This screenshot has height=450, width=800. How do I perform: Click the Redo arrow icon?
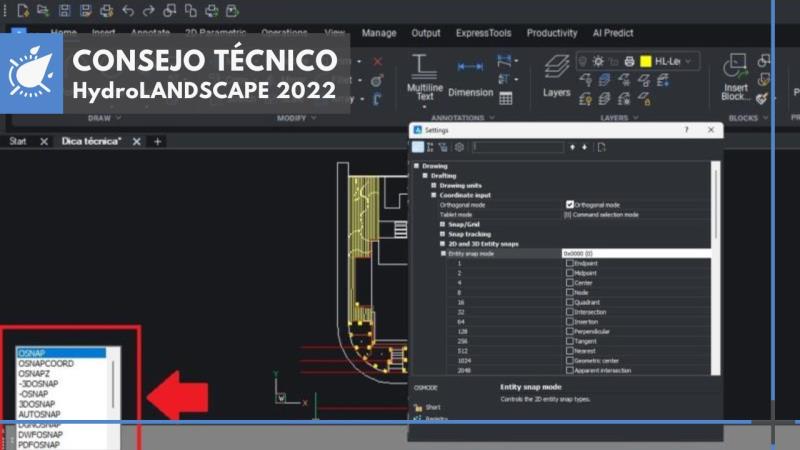pos(148,11)
